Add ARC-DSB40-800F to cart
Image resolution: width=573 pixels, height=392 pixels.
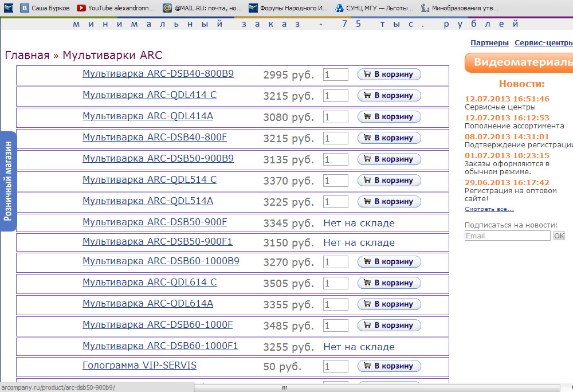click(x=389, y=138)
